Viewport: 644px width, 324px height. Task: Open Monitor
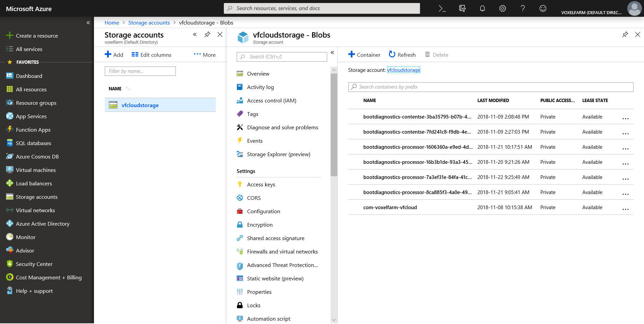26,237
